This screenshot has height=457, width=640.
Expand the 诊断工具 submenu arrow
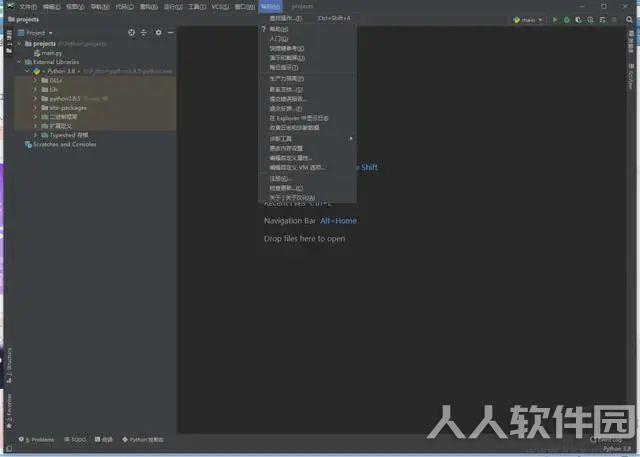click(x=351, y=138)
